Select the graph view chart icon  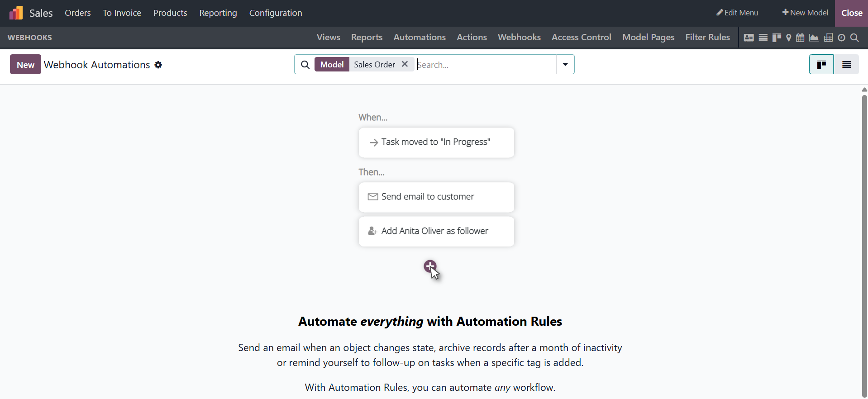[x=814, y=38]
